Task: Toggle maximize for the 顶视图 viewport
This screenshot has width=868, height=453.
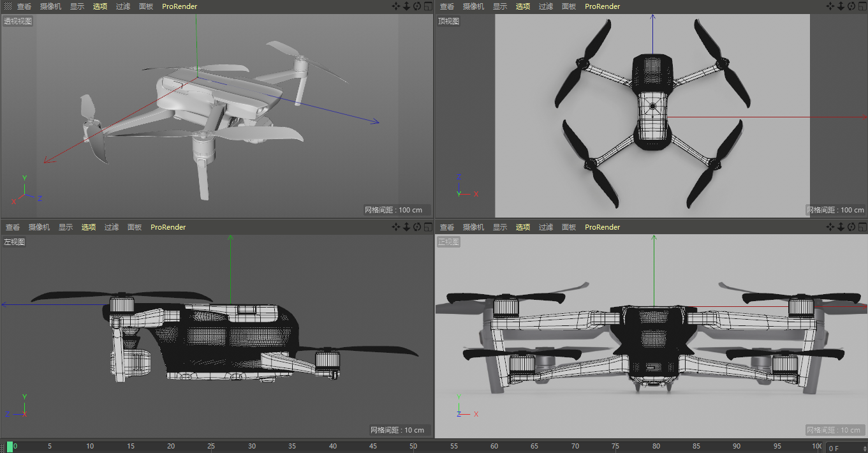Action: [x=862, y=6]
